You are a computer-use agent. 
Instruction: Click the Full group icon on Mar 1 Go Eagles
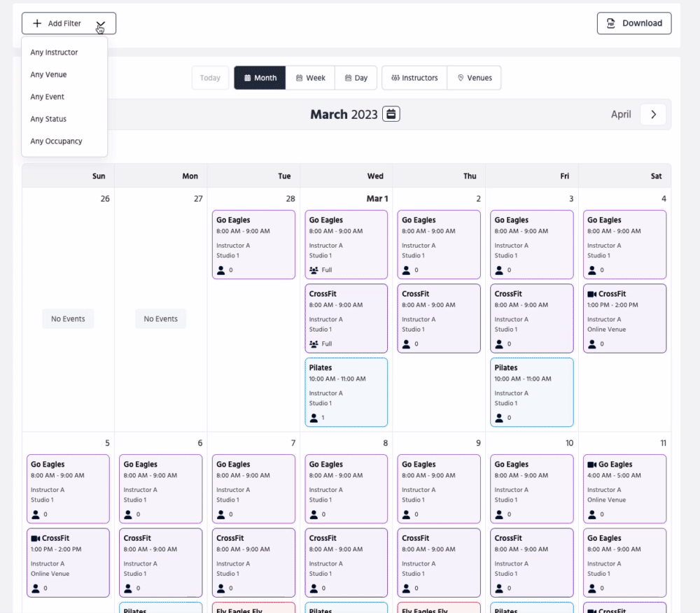tap(314, 269)
